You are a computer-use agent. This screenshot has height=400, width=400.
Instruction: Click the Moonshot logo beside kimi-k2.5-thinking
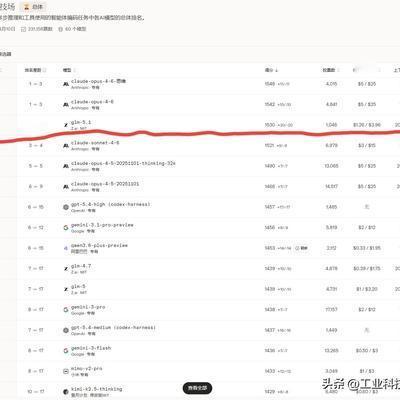66,392
